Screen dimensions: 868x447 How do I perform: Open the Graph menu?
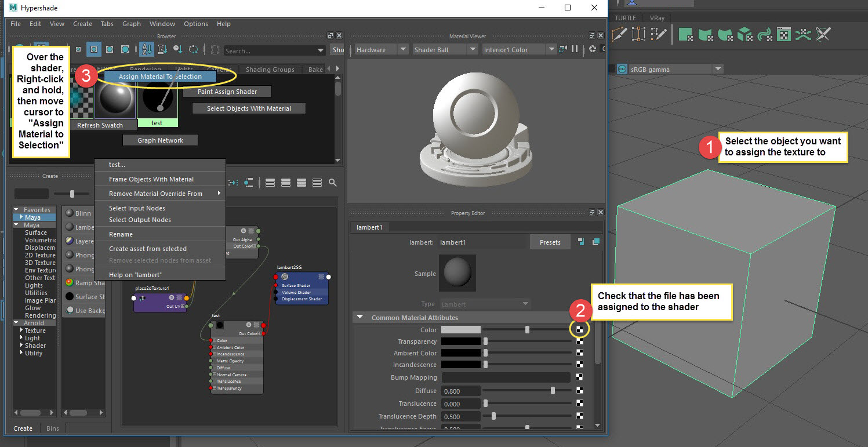tap(132, 24)
